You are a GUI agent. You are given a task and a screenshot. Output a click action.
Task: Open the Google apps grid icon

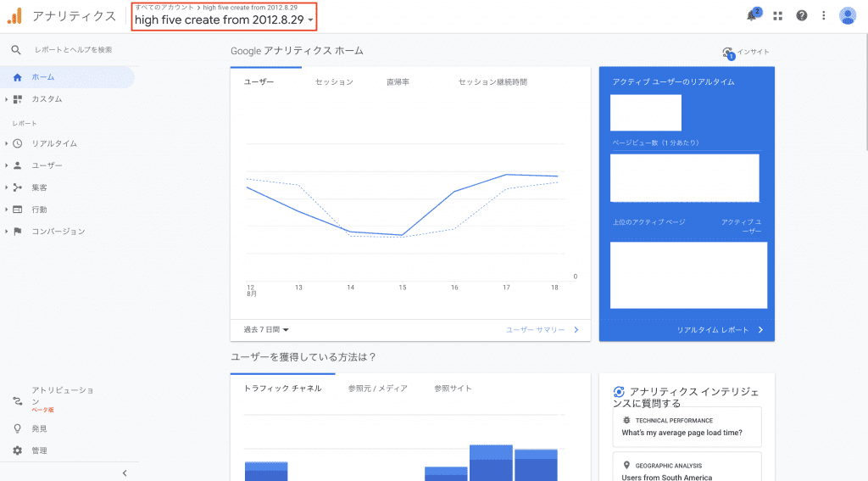click(778, 16)
